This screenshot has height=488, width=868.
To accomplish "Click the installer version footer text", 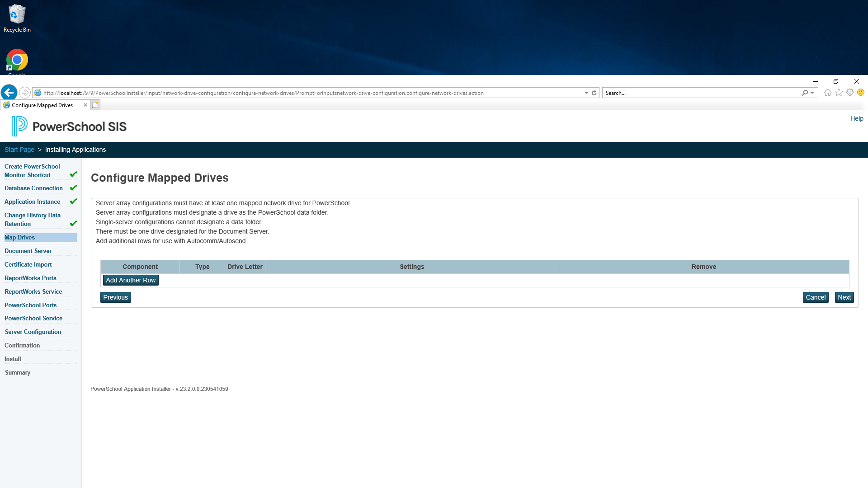I will pyautogui.click(x=159, y=389).
